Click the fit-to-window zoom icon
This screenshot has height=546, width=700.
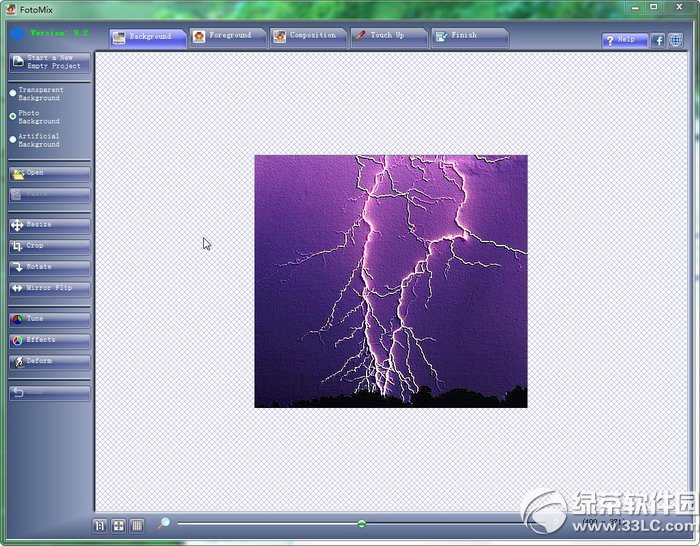(x=119, y=526)
